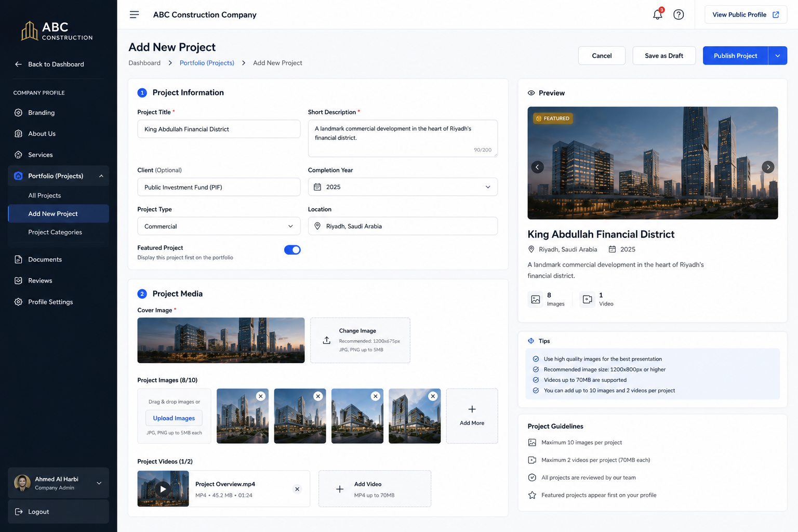
Task: Go back to Dashboard arrow
Action: click(18, 64)
